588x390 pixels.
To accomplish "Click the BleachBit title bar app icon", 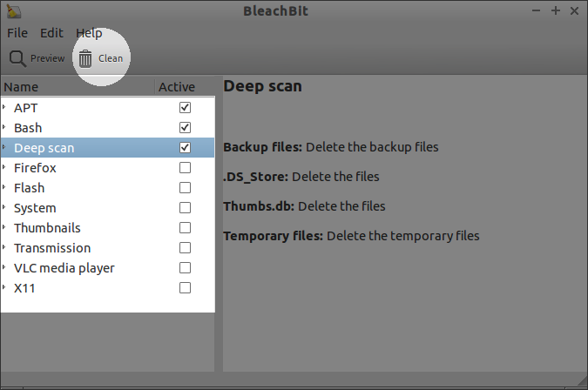I will [12, 10].
